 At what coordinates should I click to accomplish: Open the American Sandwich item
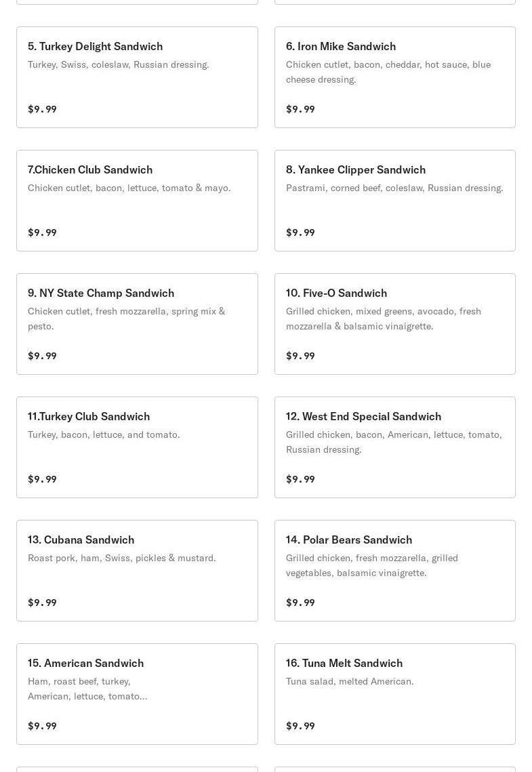coord(85,663)
